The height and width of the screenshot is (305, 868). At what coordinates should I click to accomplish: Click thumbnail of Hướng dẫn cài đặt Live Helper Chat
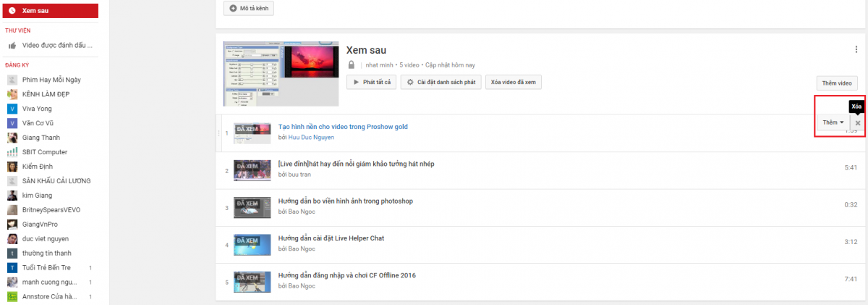(252, 244)
